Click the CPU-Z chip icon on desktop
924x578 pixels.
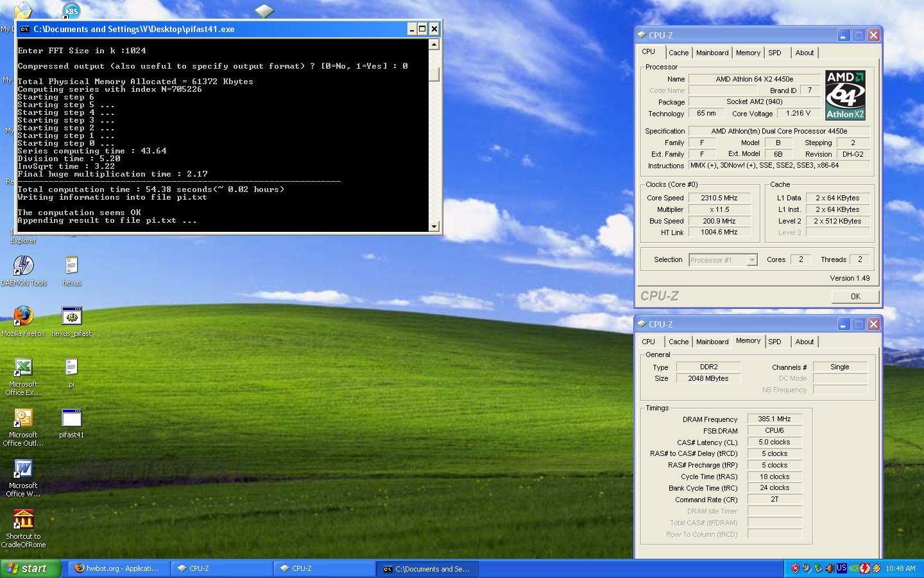(x=264, y=10)
